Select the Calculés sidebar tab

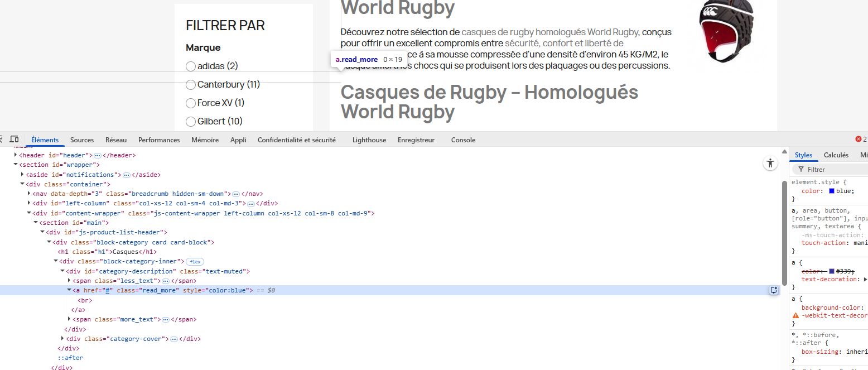[x=836, y=155]
